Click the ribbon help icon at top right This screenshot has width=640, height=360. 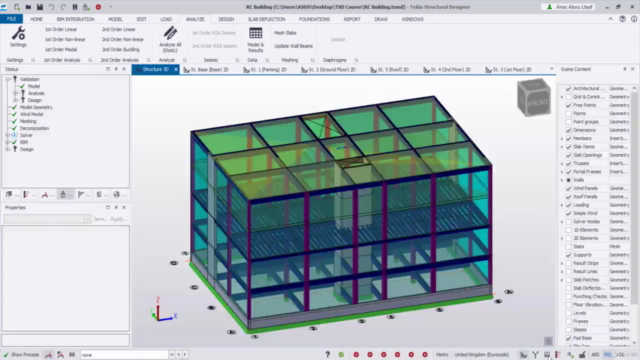point(622,19)
